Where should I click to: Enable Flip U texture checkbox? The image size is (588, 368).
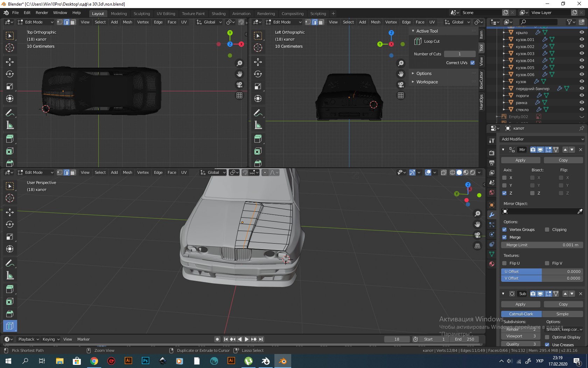[x=504, y=263]
